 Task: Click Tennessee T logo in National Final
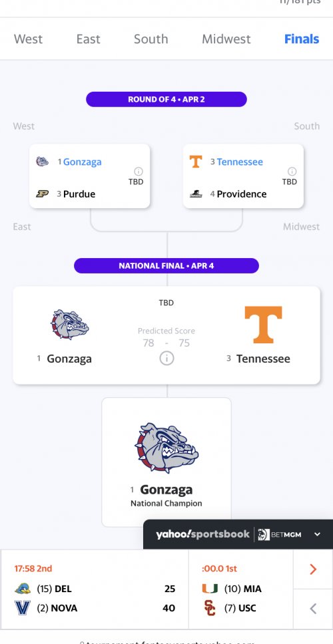coord(263,325)
